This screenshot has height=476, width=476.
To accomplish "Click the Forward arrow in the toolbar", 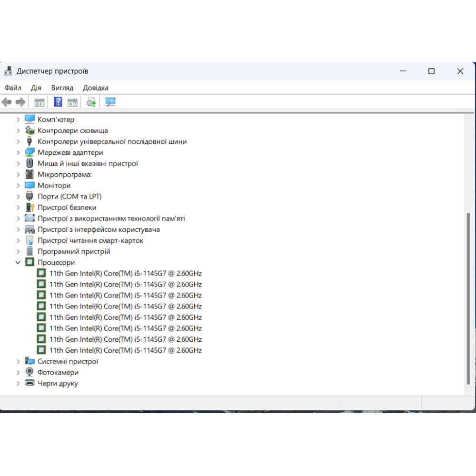I will 20,102.
